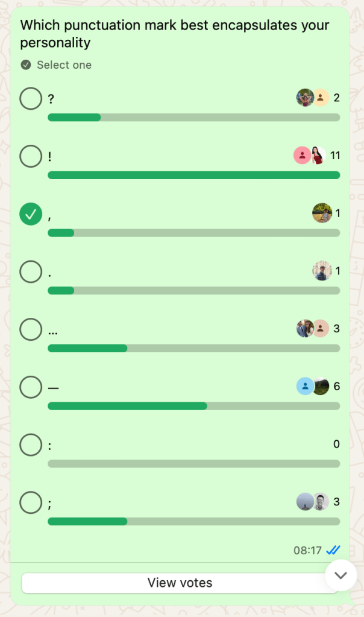Click the blue double-tick read receipt icon
This screenshot has width=364, height=617.
click(333, 550)
